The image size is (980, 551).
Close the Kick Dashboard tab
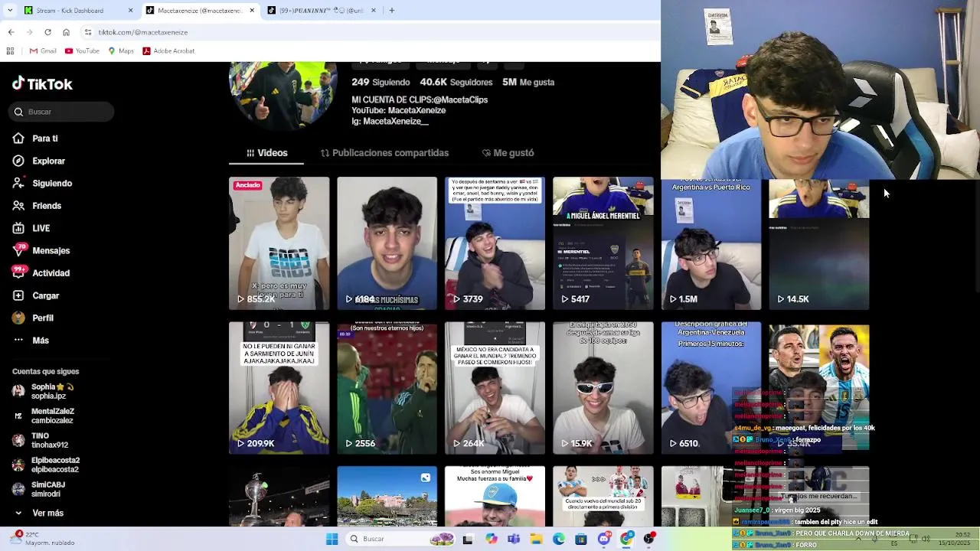tap(130, 11)
